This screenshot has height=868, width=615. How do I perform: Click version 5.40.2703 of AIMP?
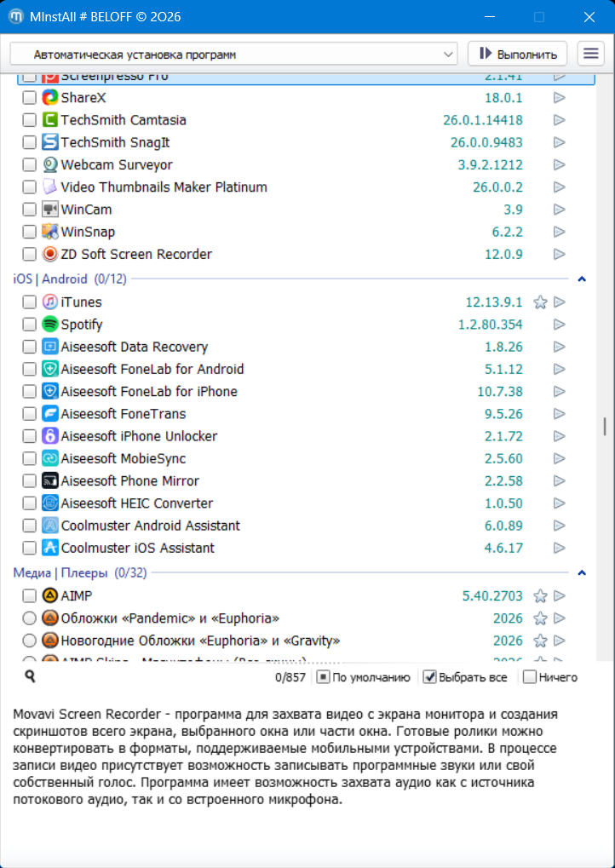(492, 596)
